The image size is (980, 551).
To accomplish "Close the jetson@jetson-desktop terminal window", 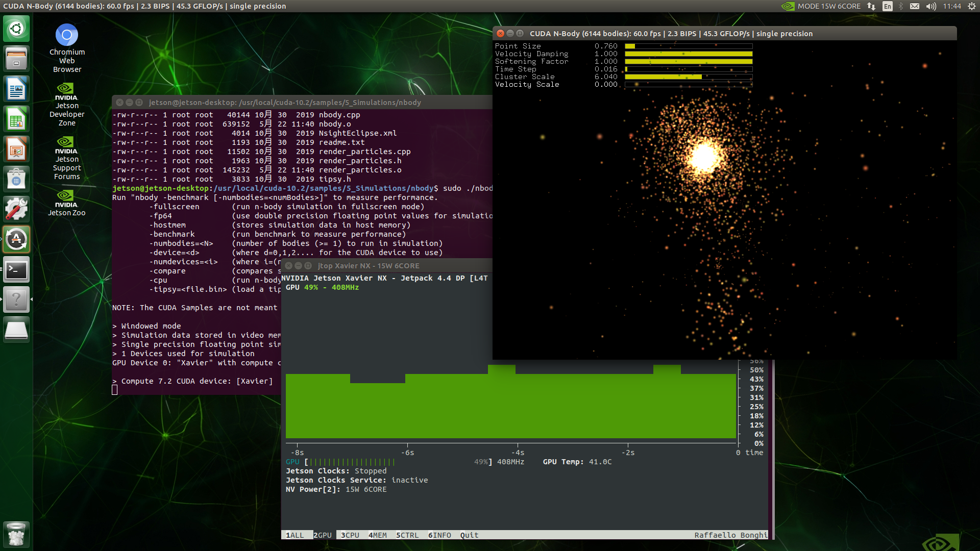I will coord(119,103).
